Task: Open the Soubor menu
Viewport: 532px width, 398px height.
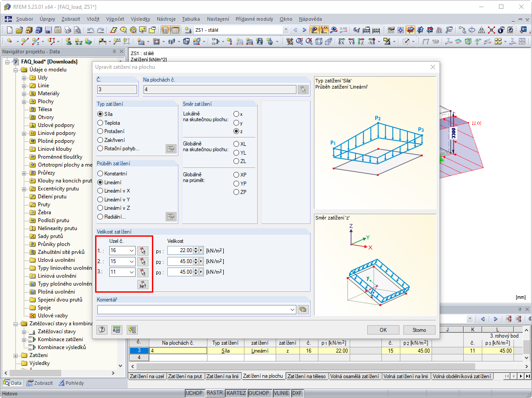Action: point(25,19)
